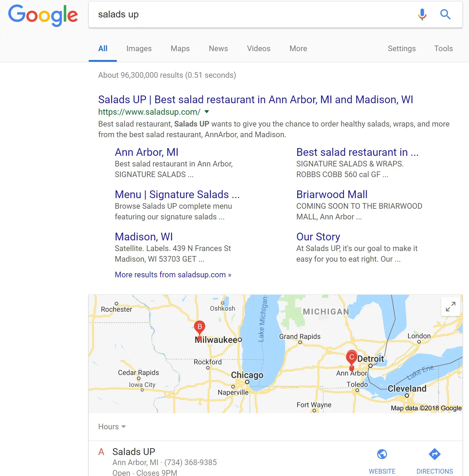Open the More search categories menu
Viewport: 469px width, 476px height.
[x=298, y=48]
